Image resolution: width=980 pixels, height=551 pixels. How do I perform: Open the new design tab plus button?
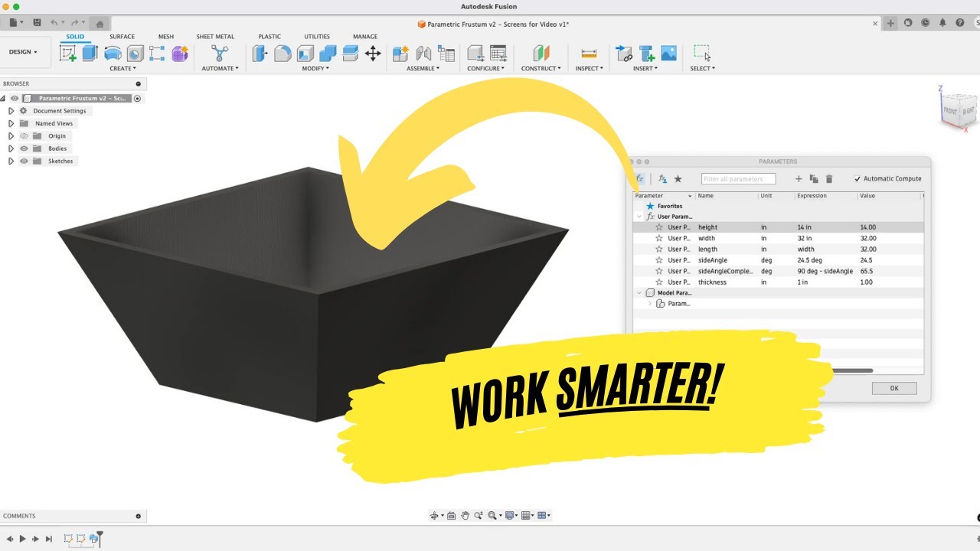pos(890,23)
